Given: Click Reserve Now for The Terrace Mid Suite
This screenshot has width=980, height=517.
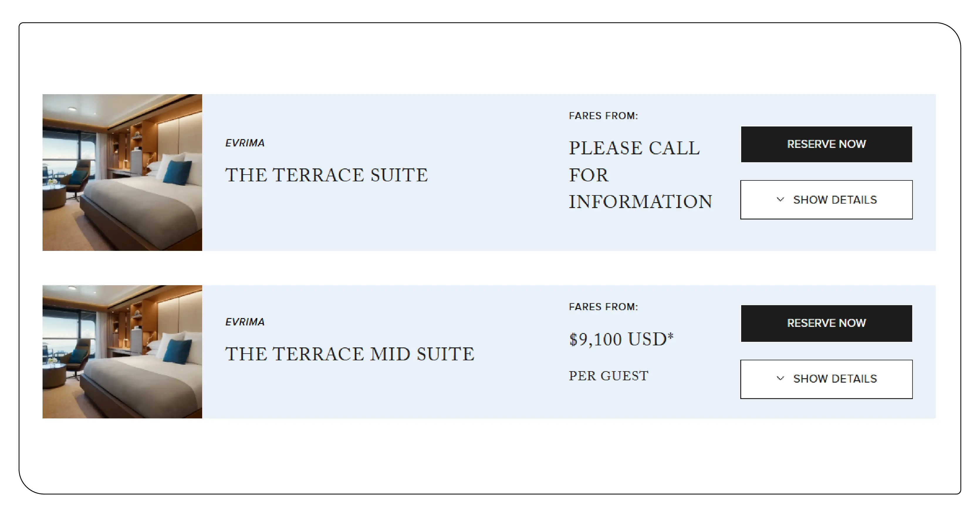Looking at the screenshot, I should [826, 323].
